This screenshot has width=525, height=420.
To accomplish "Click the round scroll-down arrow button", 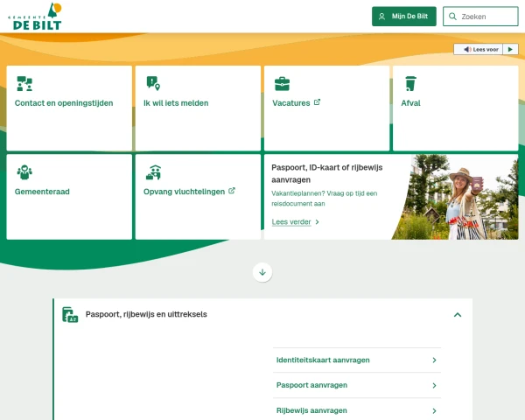I will pos(262,272).
